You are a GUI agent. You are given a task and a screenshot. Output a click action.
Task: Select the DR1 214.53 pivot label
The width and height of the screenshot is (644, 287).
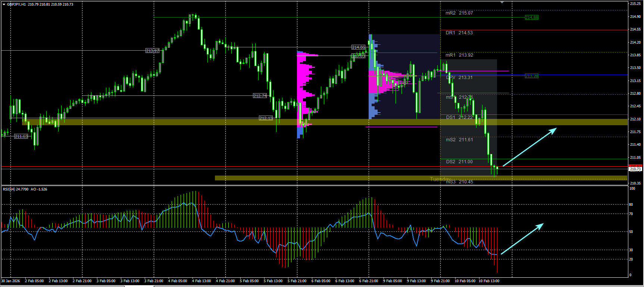459,33
